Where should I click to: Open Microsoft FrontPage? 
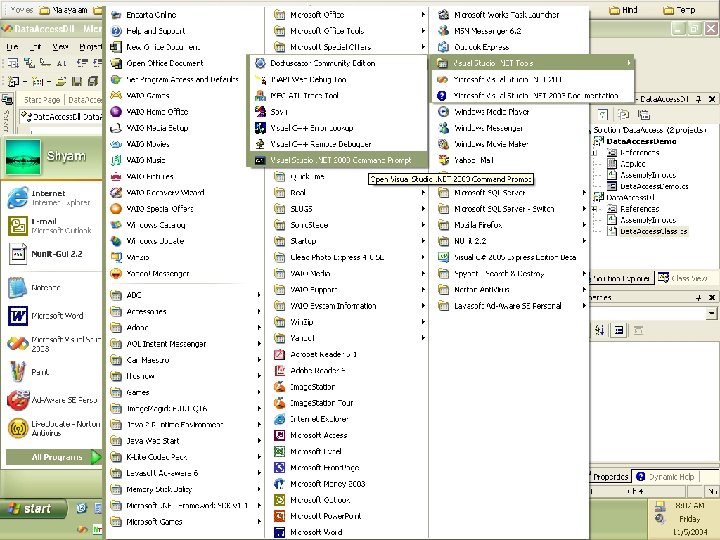click(349, 467)
